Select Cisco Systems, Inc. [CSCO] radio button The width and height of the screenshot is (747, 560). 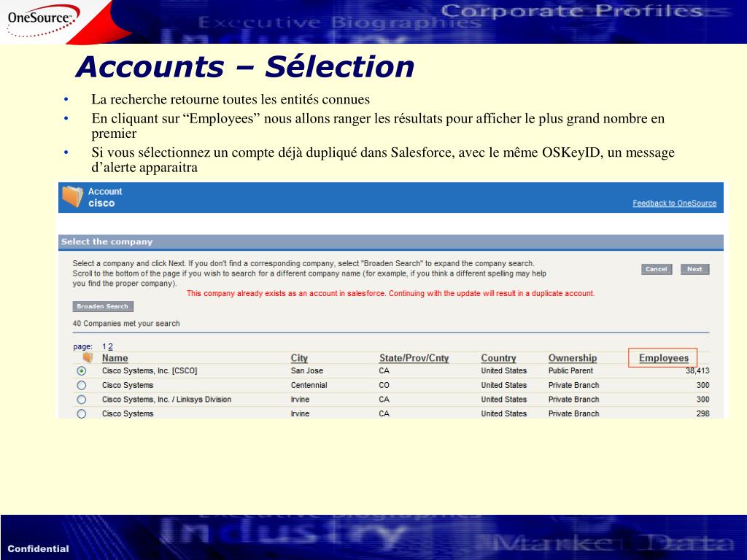(82, 371)
